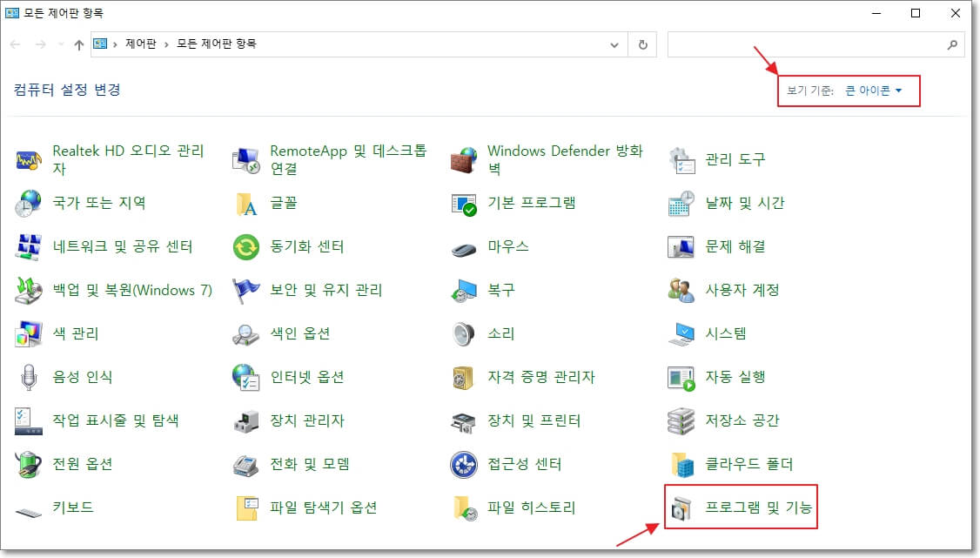The image size is (980, 558).
Task: Open the 자동 실행 icon
Action: coord(681,378)
